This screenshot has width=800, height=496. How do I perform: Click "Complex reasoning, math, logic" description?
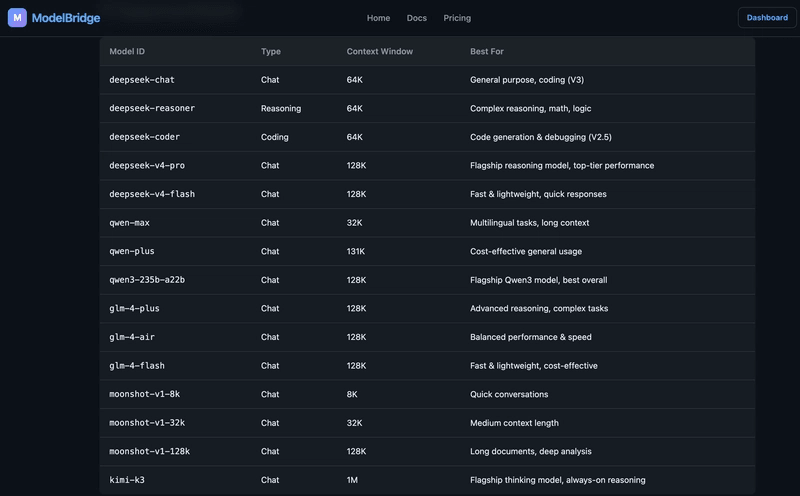[x=531, y=108]
